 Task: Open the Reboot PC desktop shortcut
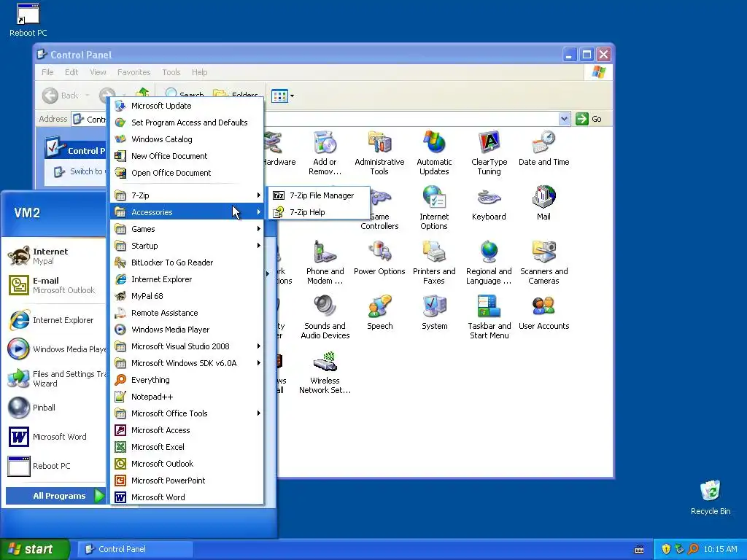tap(28, 20)
